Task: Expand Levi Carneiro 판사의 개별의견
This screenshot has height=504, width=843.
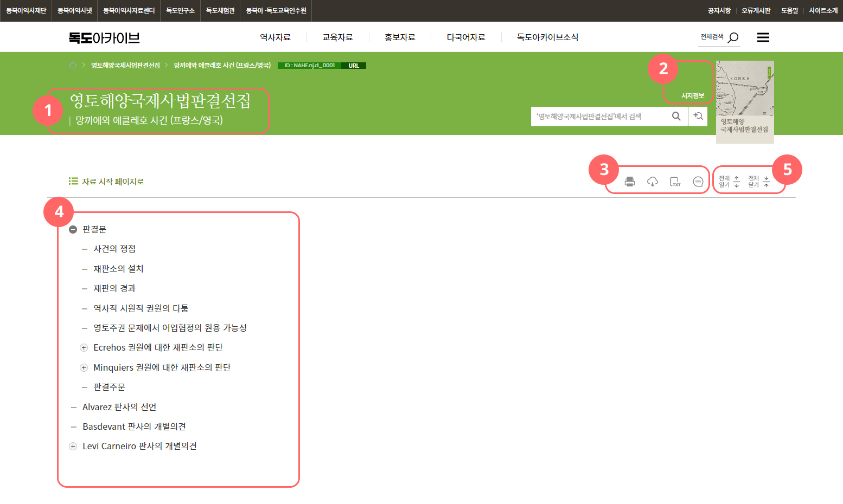Action: (x=73, y=446)
